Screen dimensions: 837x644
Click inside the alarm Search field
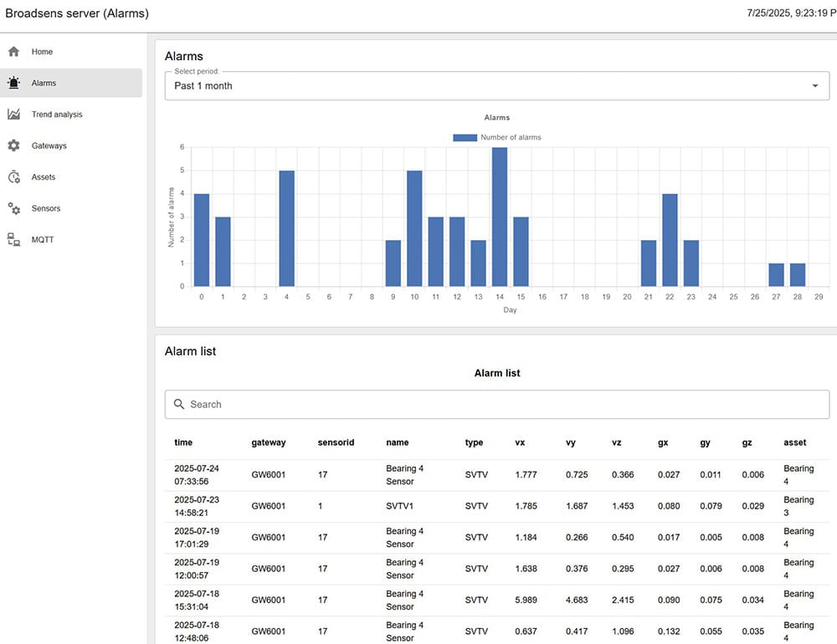pos(502,404)
